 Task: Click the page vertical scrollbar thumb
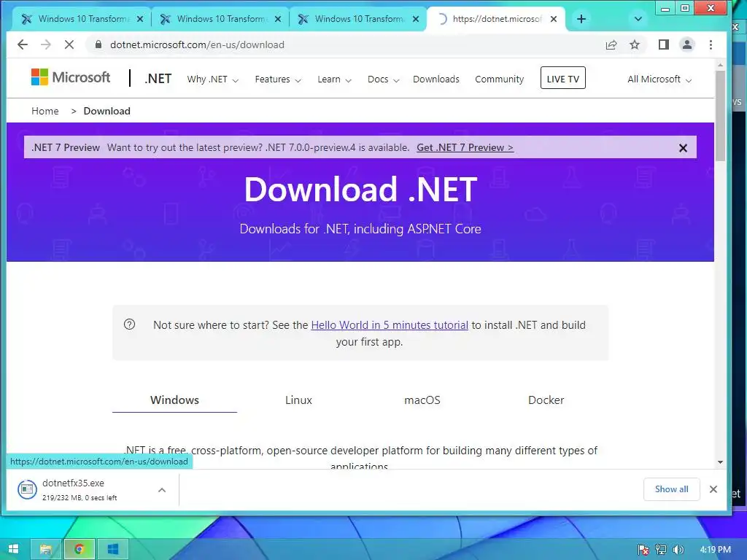tap(720, 116)
